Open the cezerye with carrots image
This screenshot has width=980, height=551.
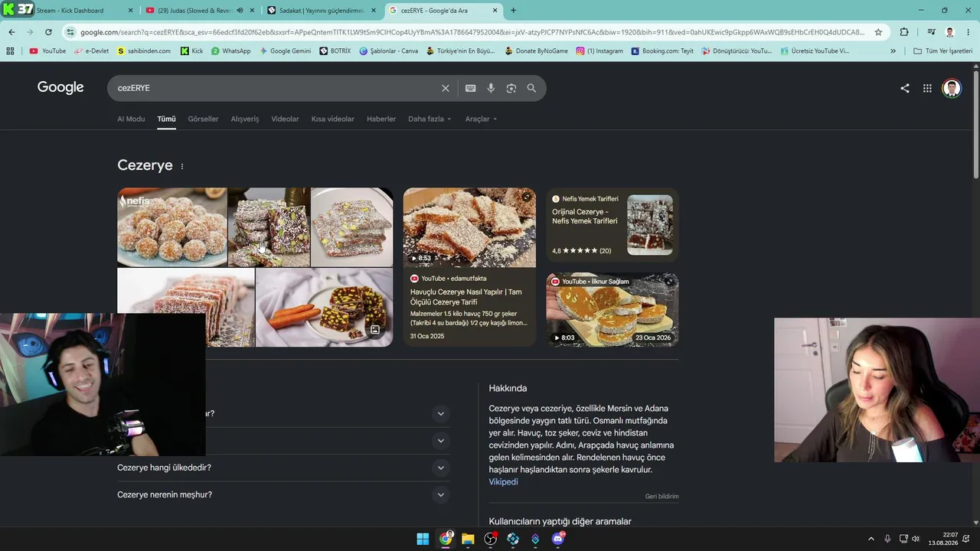324,308
